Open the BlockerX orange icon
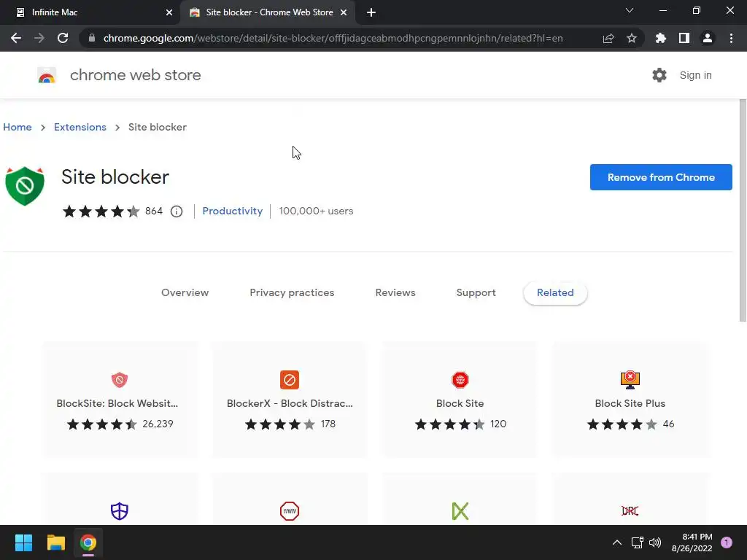Screen dimensions: 747x560 (x=290, y=379)
